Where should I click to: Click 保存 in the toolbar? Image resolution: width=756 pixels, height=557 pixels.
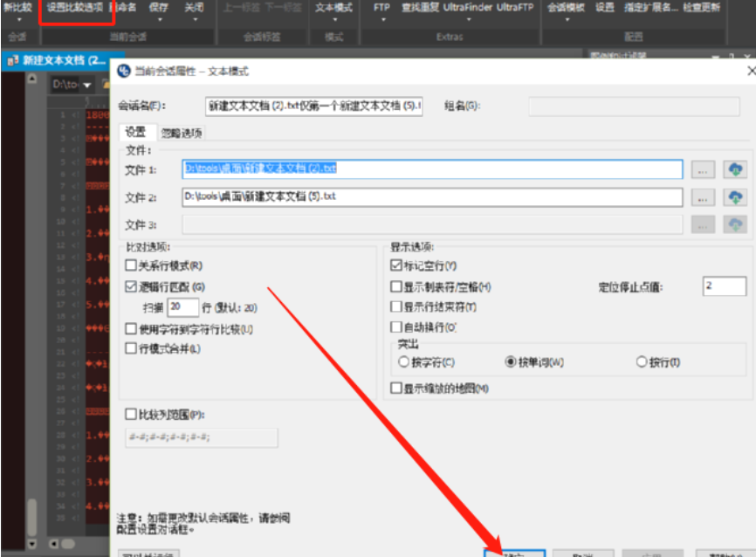click(159, 7)
